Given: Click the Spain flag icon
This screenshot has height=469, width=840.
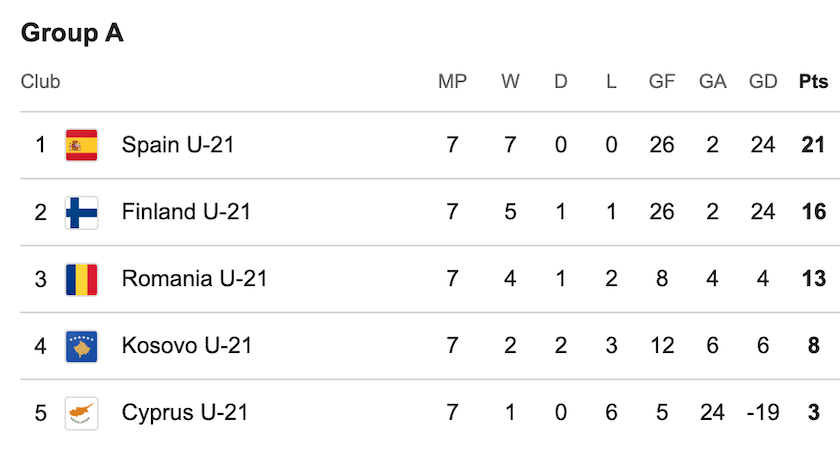Looking at the screenshot, I should [x=81, y=145].
